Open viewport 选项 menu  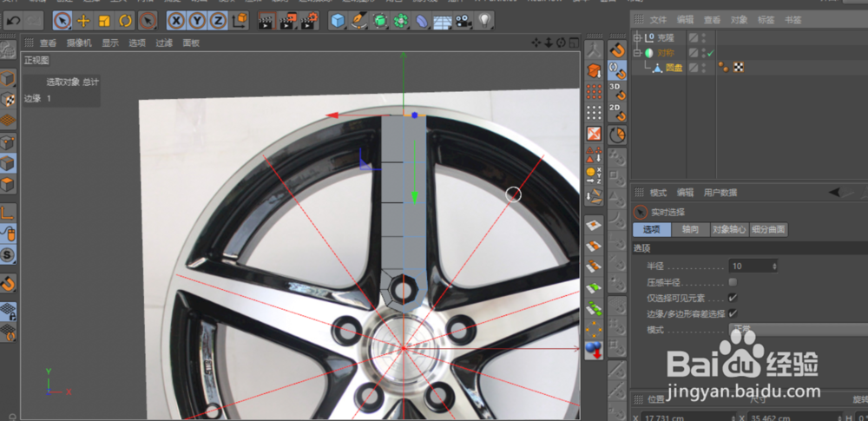click(137, 43)
